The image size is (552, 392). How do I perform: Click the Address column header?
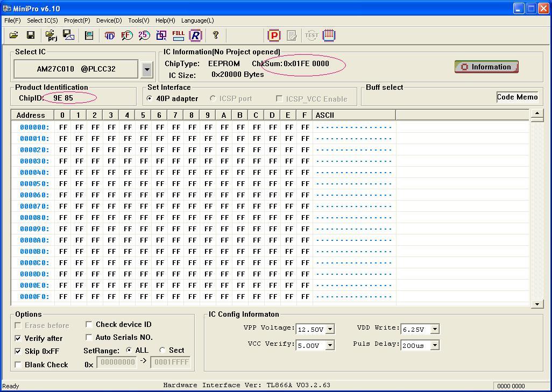coord(32,115)
